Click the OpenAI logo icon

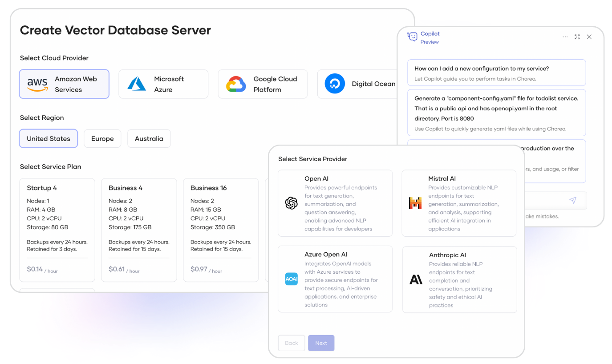pyautogui.click(x=291, y=203)
